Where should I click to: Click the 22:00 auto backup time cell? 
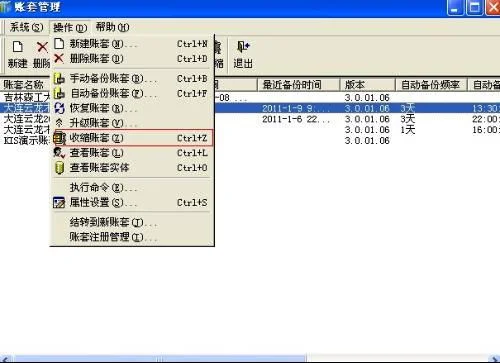pyautogui.click(x=486, y=119)
